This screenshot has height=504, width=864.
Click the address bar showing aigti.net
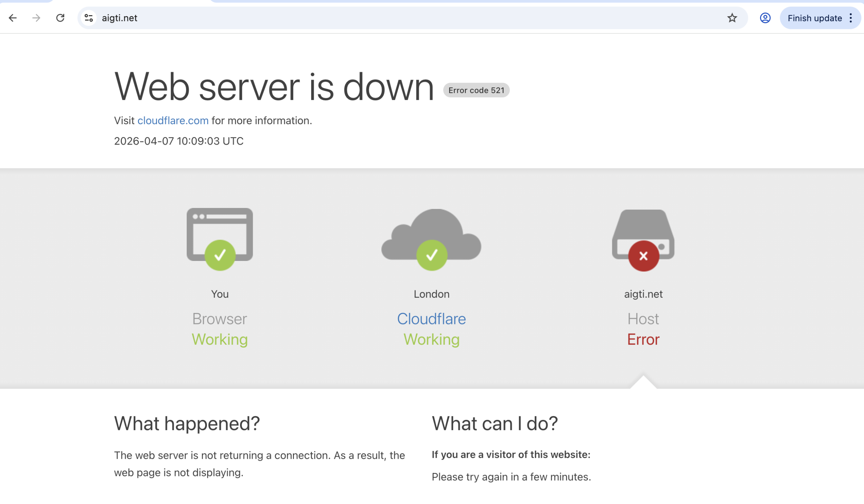click(120, 18)
